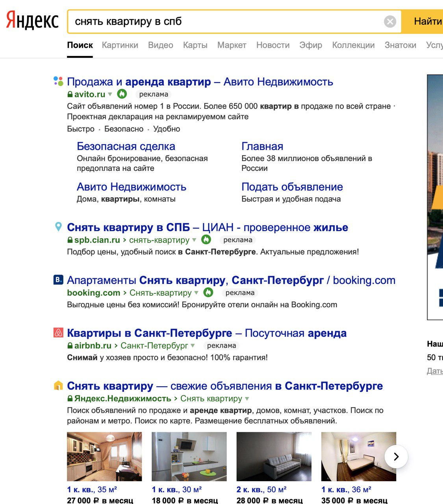Open the свежие объявления в Санкт-Петербурге result

point(225,385)
